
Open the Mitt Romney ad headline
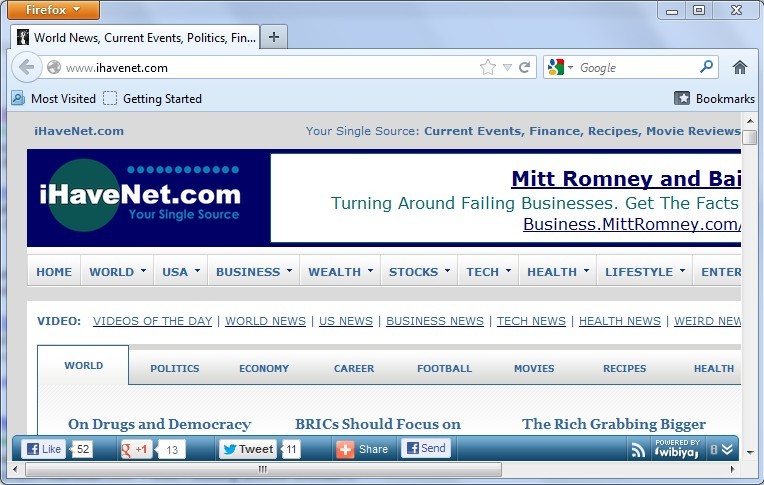626,178
